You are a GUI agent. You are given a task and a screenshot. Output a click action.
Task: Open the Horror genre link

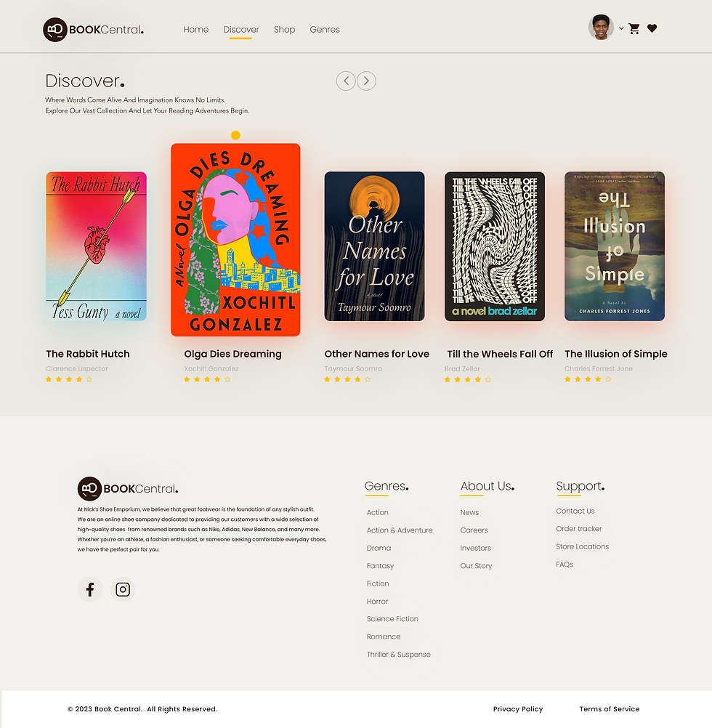(377, 602)
